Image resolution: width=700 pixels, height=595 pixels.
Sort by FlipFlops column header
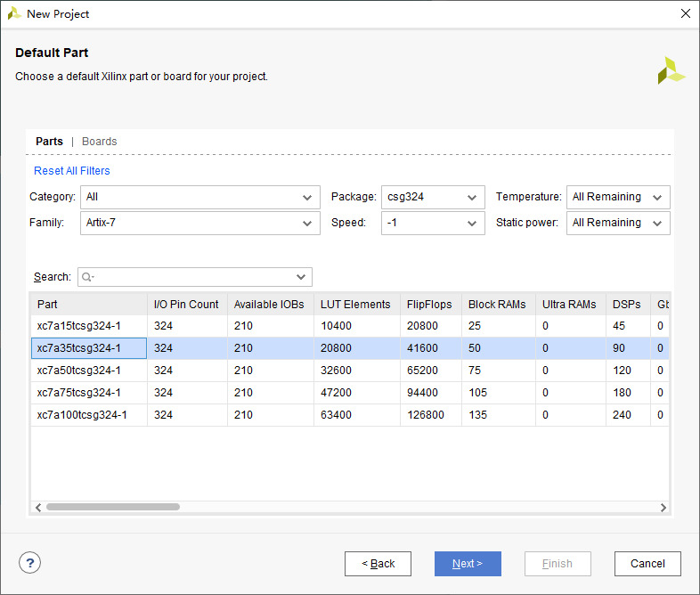[x=431, y=305]
